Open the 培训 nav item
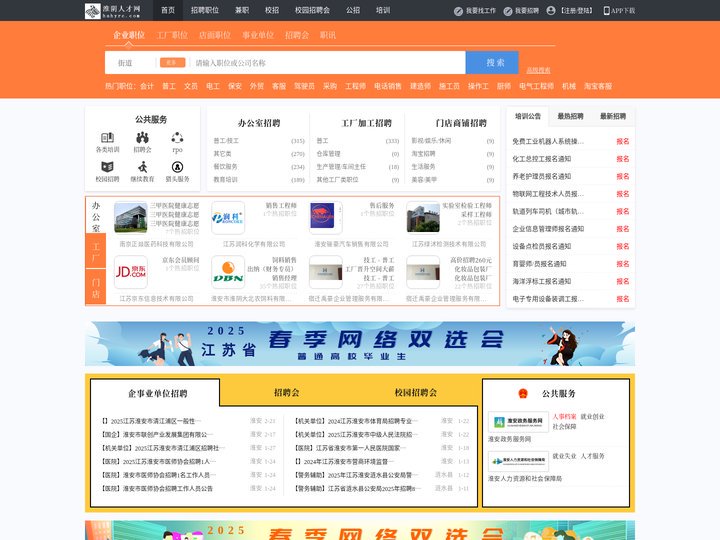Screen dimensions: 720x540 coord(383,10)
